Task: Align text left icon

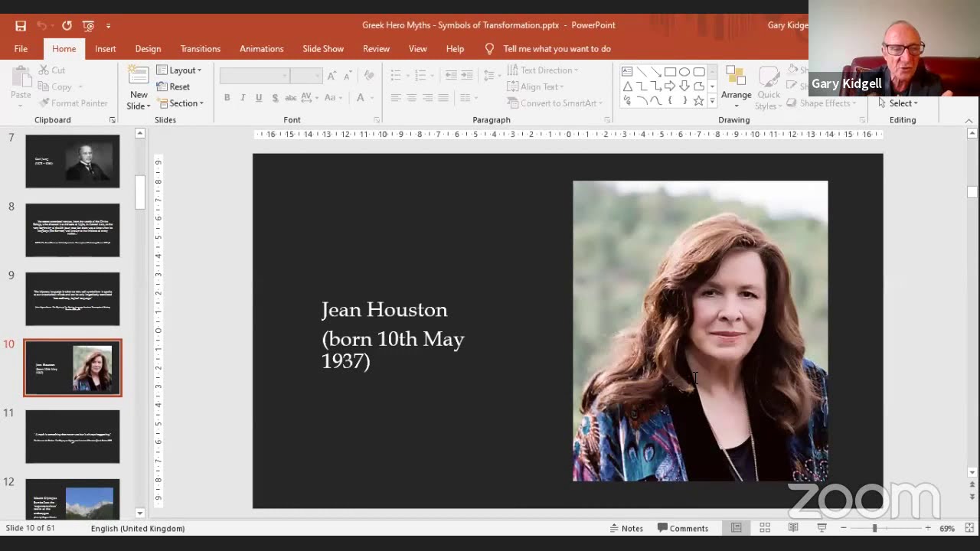Action: coord(396,98)
